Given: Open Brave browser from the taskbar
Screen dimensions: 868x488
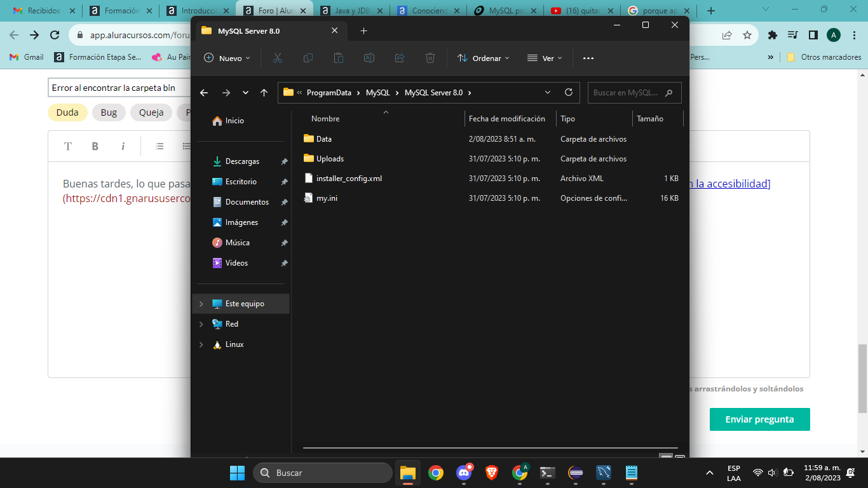Looking at the screenshot, I should tap(492, 473).
